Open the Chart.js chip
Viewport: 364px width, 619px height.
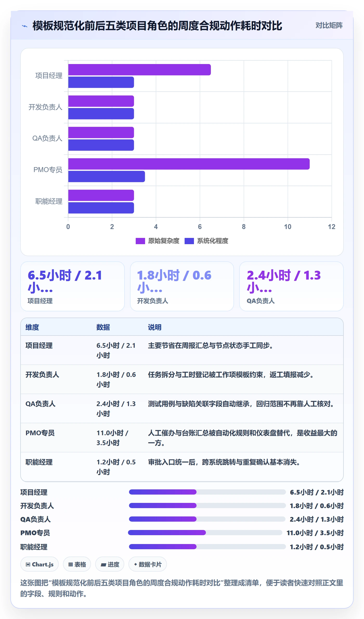pos(40,564)
